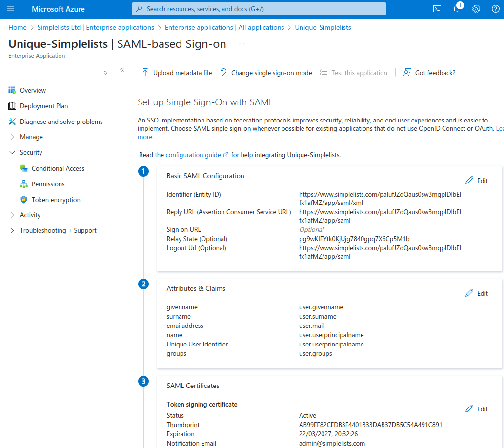
Task: Click Upload metadata file
Action: click(182, 73)
